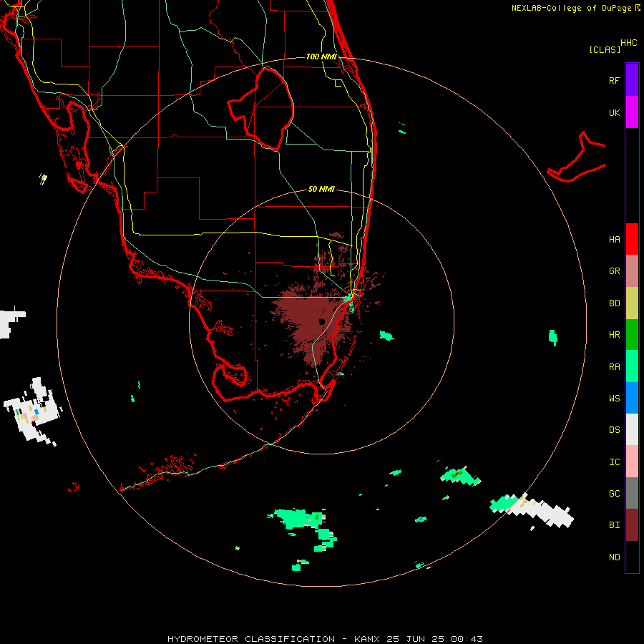
Task: Click the [CLAS] legend unit label
Action: pyautogui.click(x=605, y=49)
